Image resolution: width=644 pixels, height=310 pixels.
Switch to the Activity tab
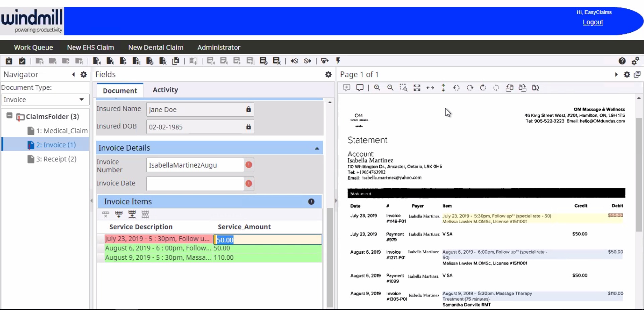pos(165,90)
